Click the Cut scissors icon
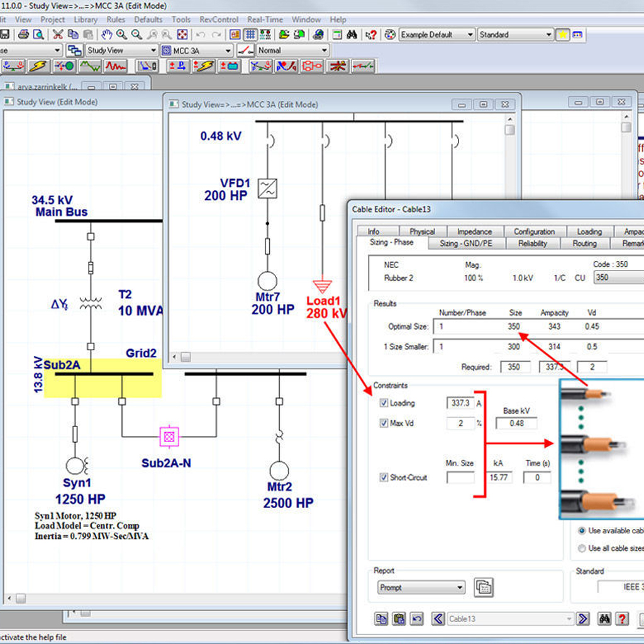The height and width of the screenshot is (644, 644). [58, 35]
